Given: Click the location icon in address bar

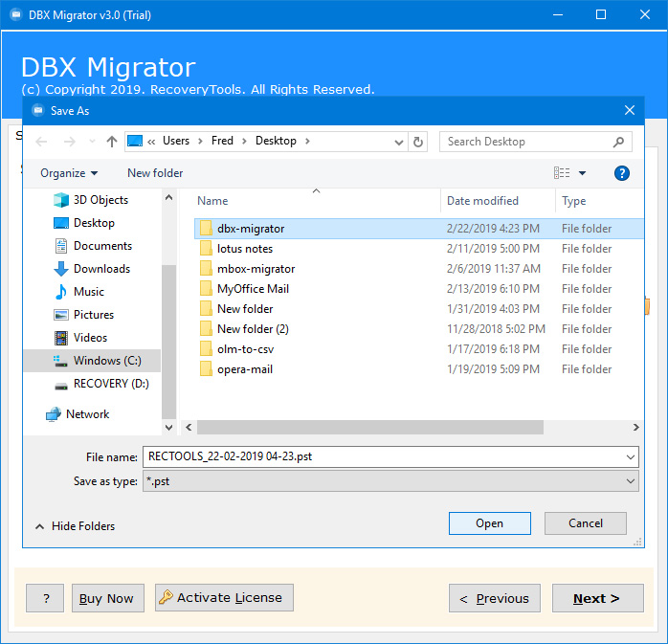Looking at the screenshot, I should pyautogui.click(x=135, y=141).
